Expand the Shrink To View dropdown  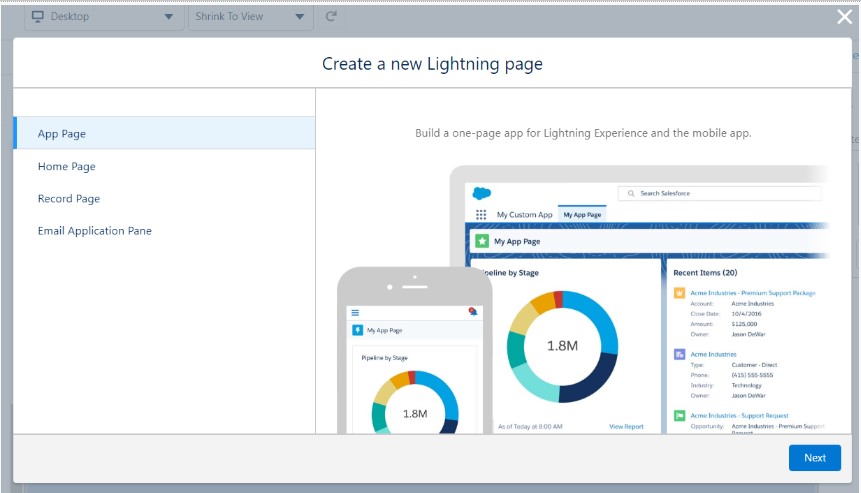click(x=250, y=17)
